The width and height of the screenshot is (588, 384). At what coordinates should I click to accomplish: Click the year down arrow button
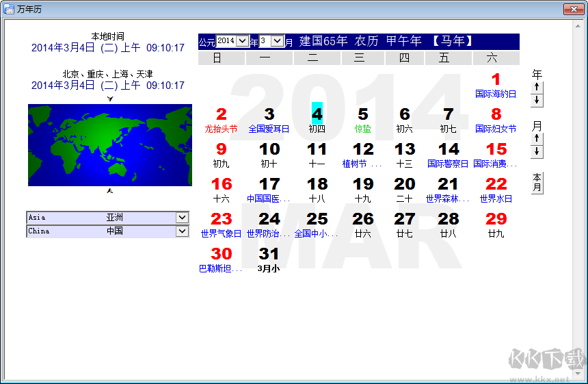click(x=537, y=100)
